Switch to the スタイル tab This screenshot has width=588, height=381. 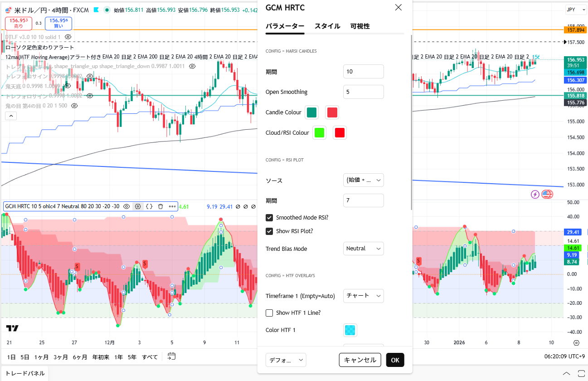(327, 26)
